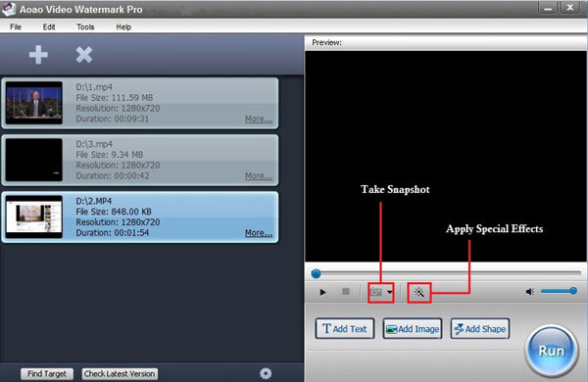Open the Help menu
The width and height of the screenshot is (588, 382).
[123, 27]
